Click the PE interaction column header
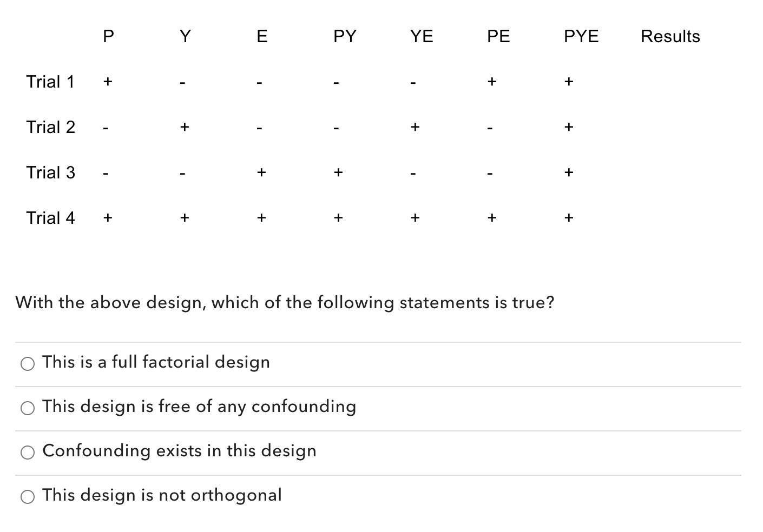The width and height of the screenshot is (763, 532). (x=498, y=36)
